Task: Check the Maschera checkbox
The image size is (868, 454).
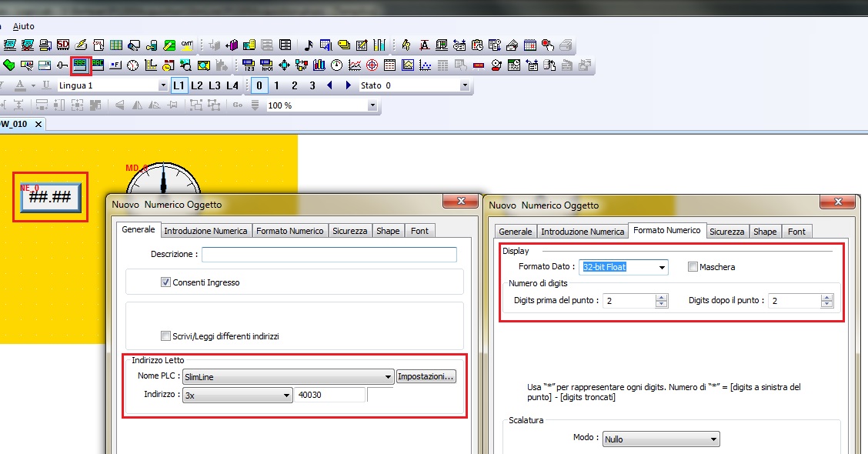Action: [x=693, y=267]
